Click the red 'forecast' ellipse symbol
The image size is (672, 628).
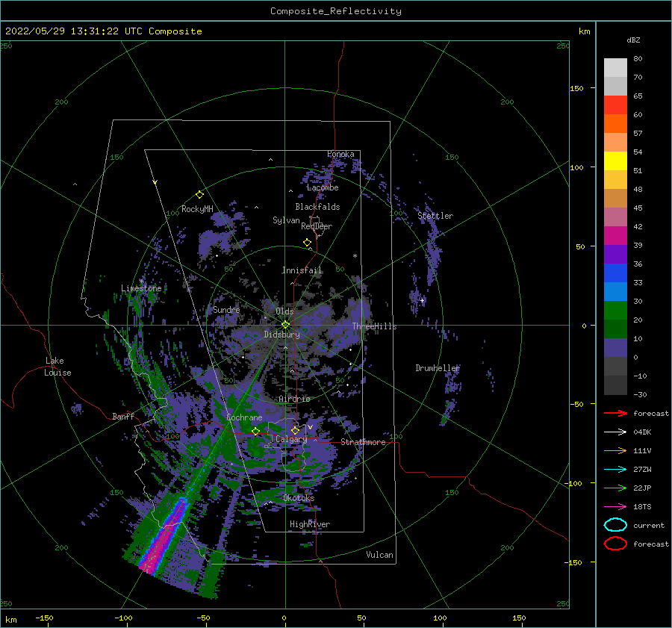[615, 544]
